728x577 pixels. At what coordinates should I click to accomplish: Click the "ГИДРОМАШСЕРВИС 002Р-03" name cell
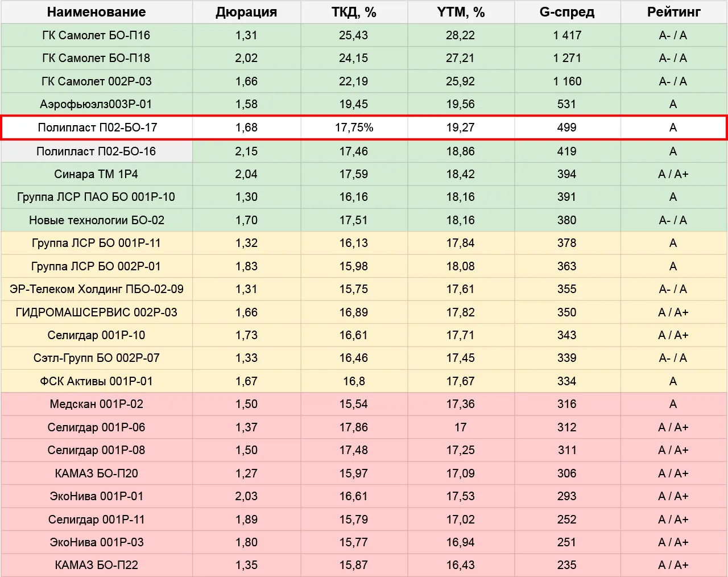[96, 312]
